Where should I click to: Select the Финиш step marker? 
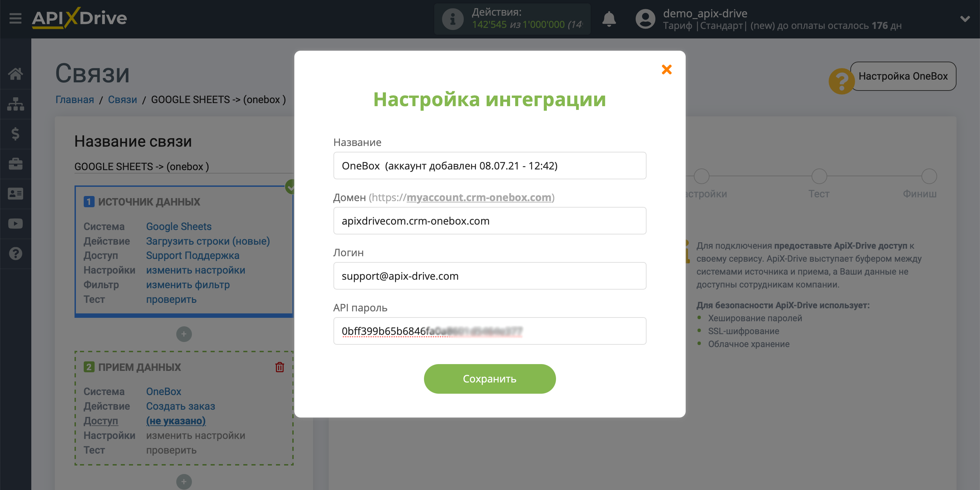click(x=929, y=176)
